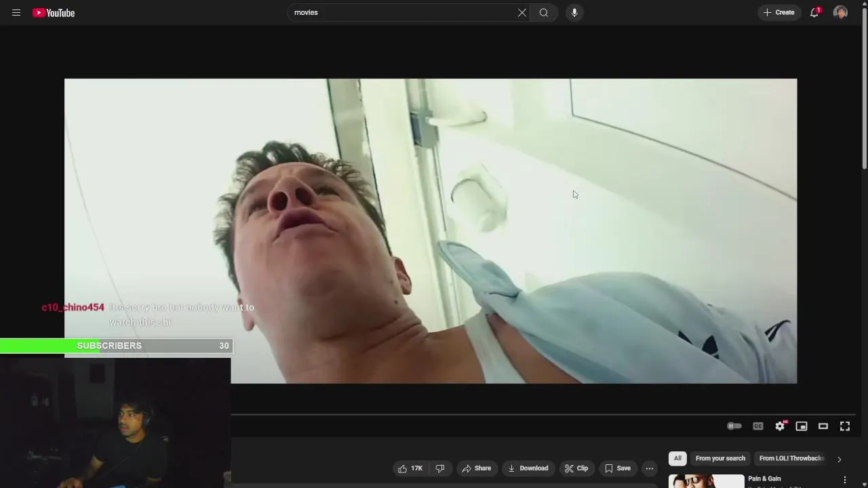868x488 pixels.
Task: Click the c10_chino454 chat username
Action: (x=73, y=308)
